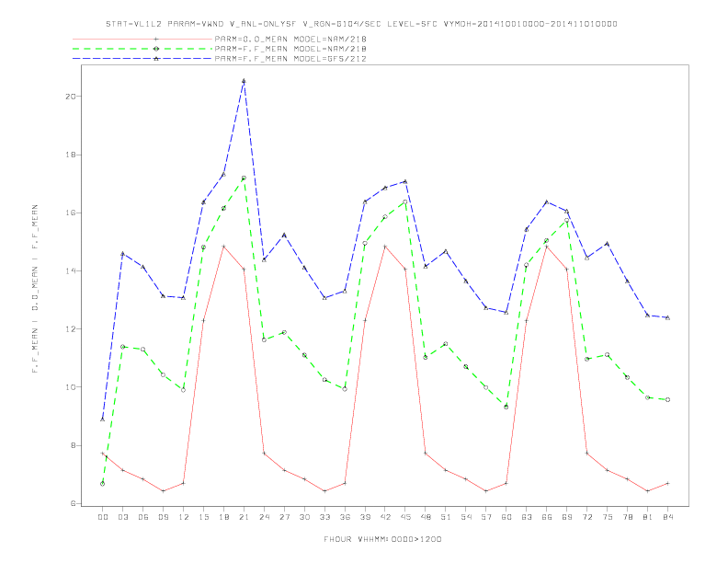This screenshot has width=728, height=563.
Task: Click y-axis tick label 14
Action: click(x=70, y=270)
